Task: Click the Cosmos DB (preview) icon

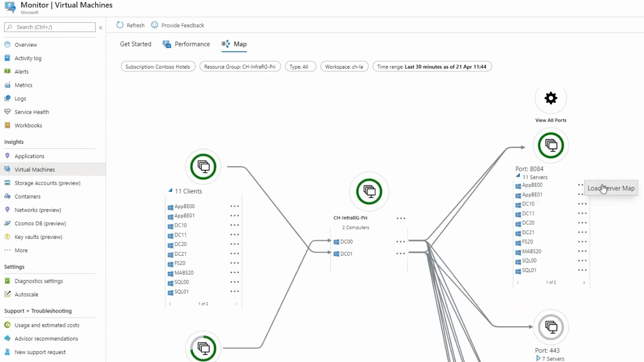Action: (x=7, y=223)
